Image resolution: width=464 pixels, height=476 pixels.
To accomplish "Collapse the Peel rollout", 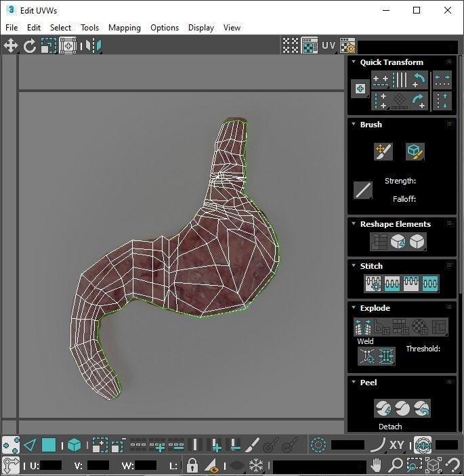I will coord(354,382).
